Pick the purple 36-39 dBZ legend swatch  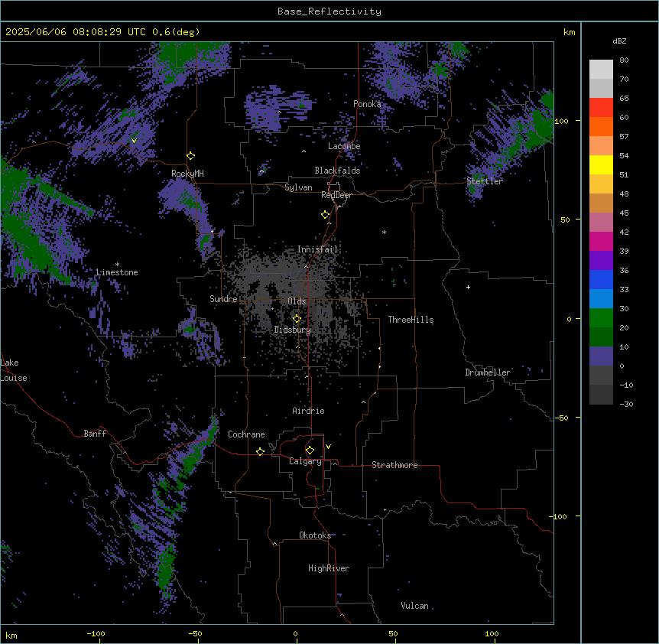click(601, 261)
